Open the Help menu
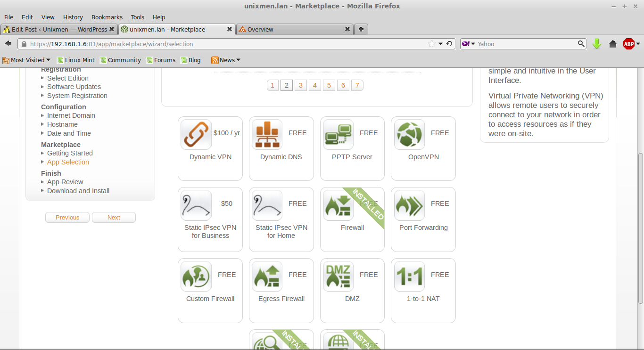 pos(159,17)
